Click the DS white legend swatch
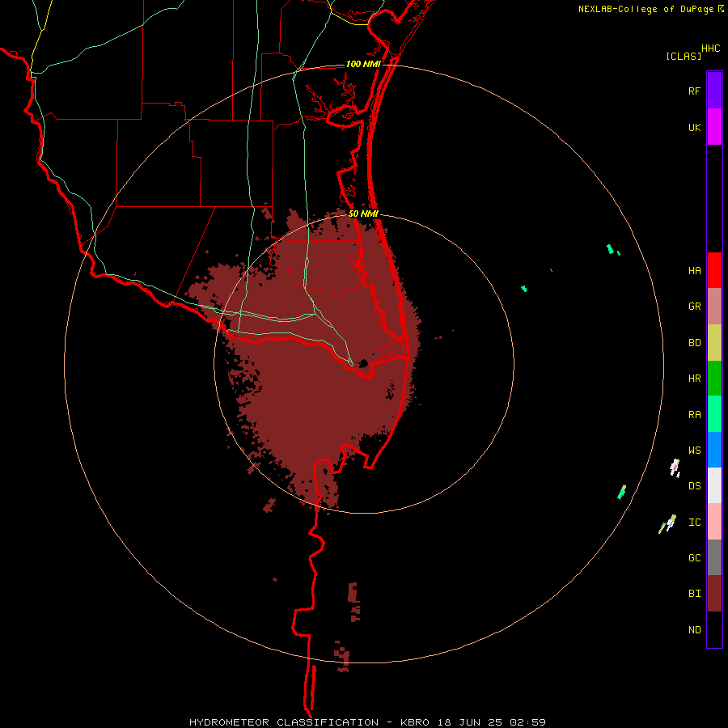 click(714, 485)
